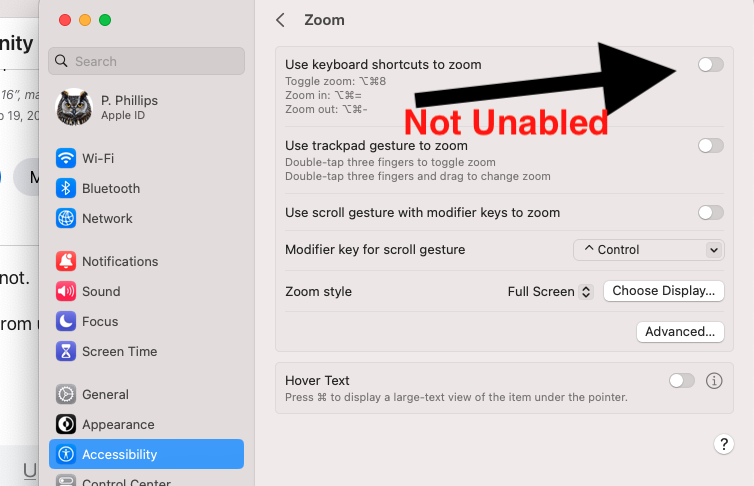Image resolution: width=754 pixels, height=486 pixels.
Task: Go back using the Zoom chevron
Action: click(281, 20)
